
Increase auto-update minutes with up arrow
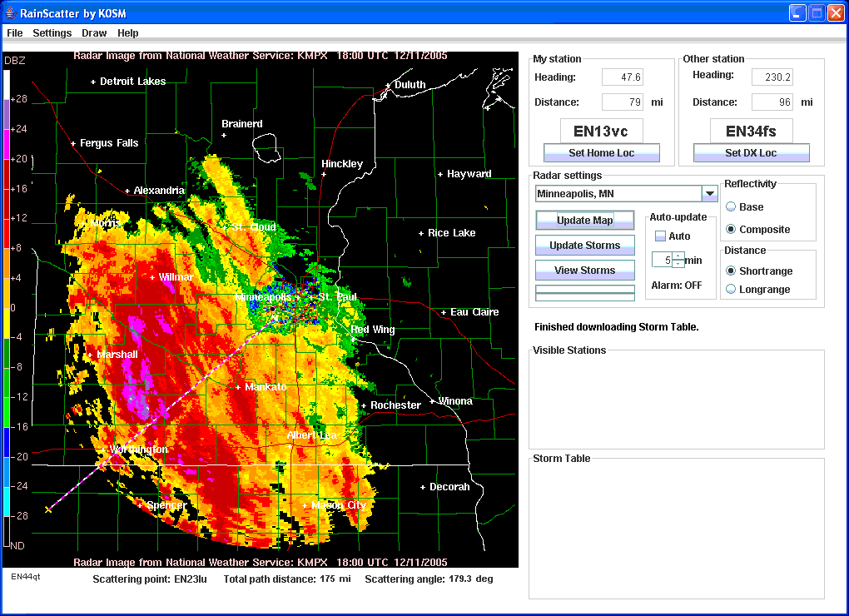pyautogui.click(x=678, y=256)
